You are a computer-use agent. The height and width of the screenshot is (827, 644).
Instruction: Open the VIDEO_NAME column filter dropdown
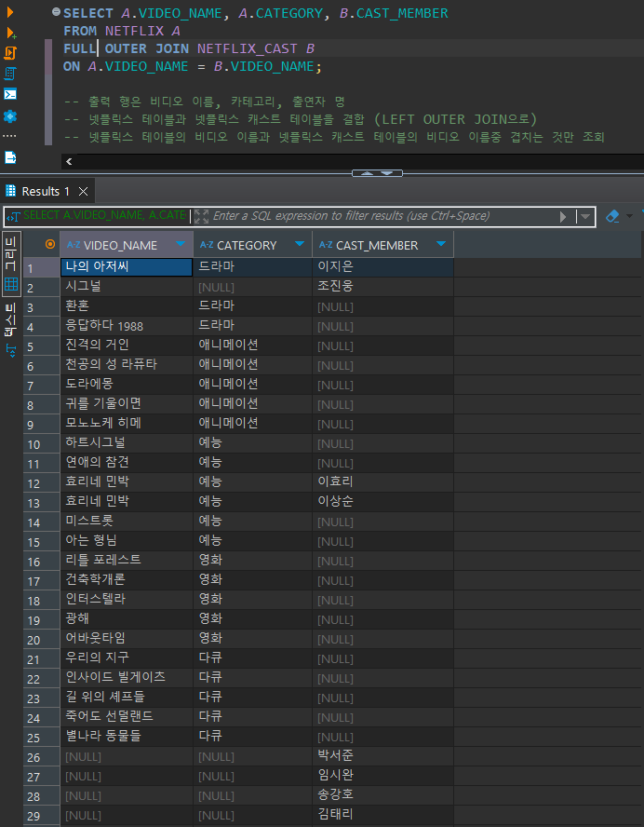click(181, 244)
